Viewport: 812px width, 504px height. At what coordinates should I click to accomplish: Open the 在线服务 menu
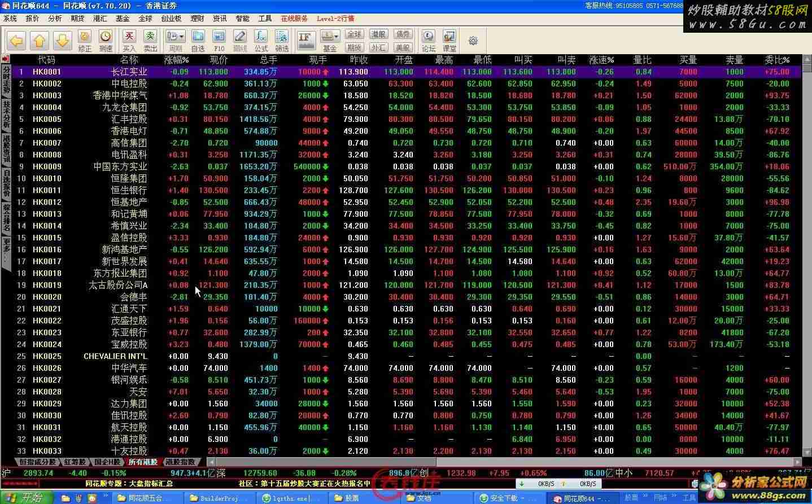click(294, 19)
